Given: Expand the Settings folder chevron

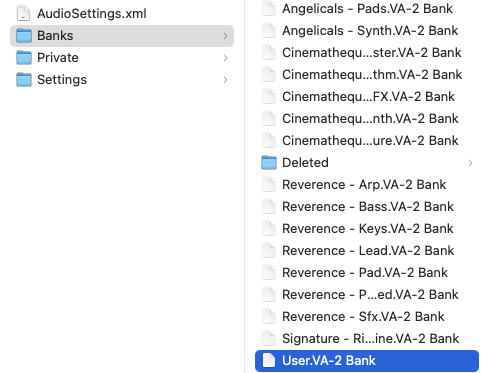Looking at the screenshot, I should (x=226, y=80).
